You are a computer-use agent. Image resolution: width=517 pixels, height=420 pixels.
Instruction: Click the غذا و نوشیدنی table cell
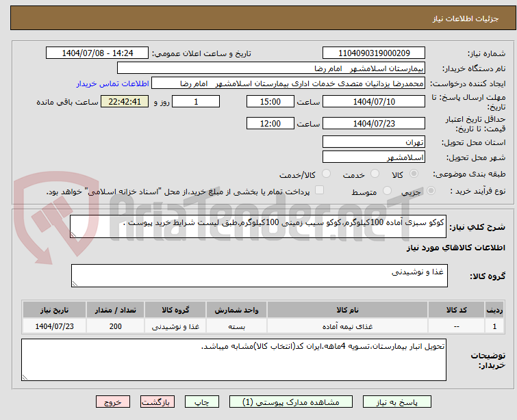pos(175,326)
